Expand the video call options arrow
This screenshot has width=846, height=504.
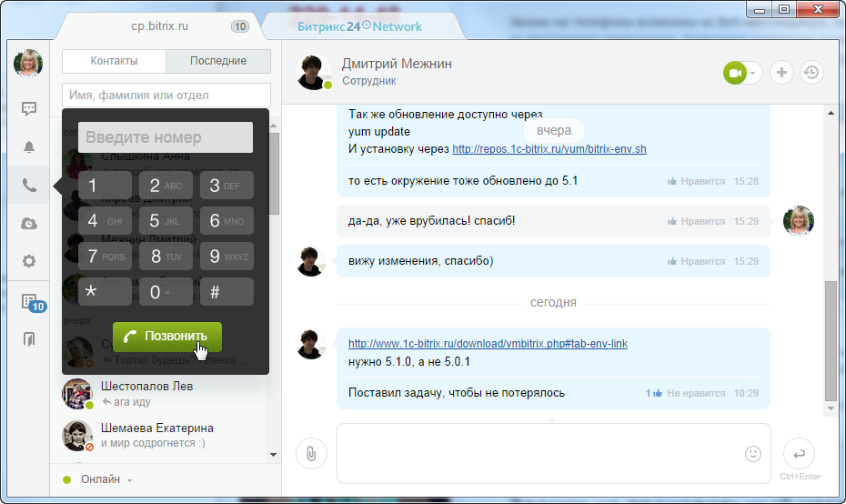(753, 73)
